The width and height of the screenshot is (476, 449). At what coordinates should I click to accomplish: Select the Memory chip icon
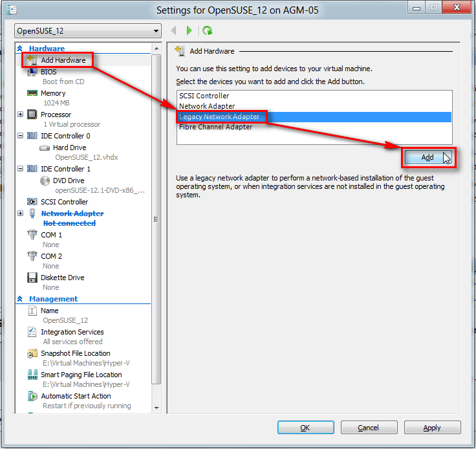tap(32, 93)
